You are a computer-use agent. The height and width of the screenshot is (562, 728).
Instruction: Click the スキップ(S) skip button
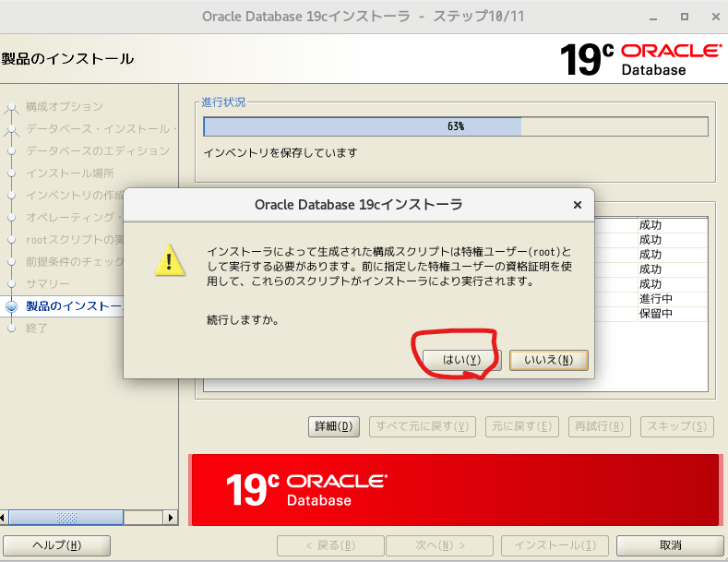(677, 426)
